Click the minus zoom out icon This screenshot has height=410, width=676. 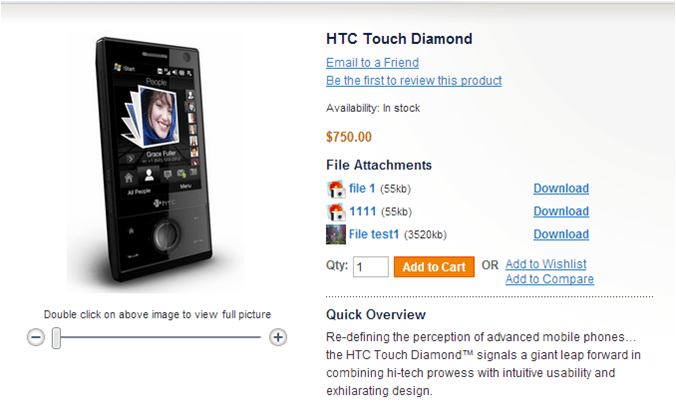(x=36, y=337)
